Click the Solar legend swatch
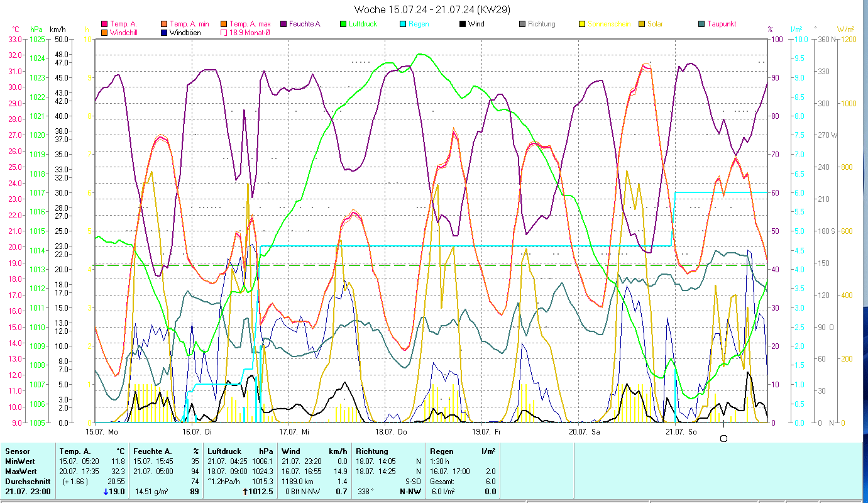Screen dimensions: 868x503 click(x=641, y=24)
